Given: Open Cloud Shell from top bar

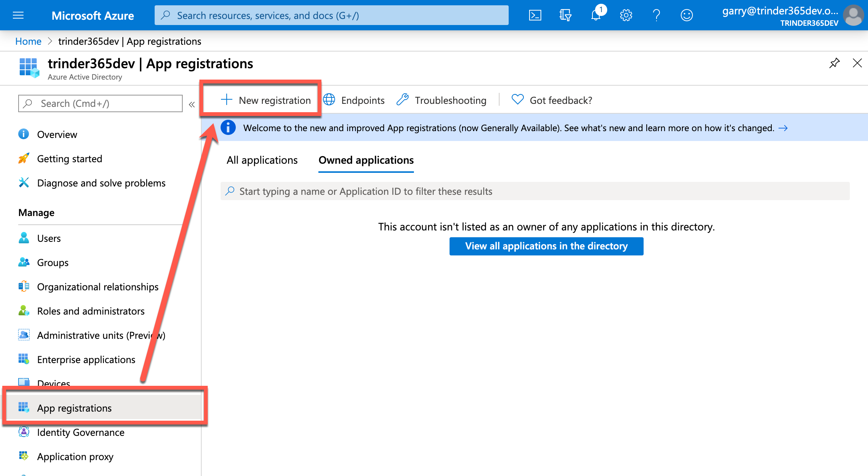Looking at the screenshot, I should [x=535, y=15].
